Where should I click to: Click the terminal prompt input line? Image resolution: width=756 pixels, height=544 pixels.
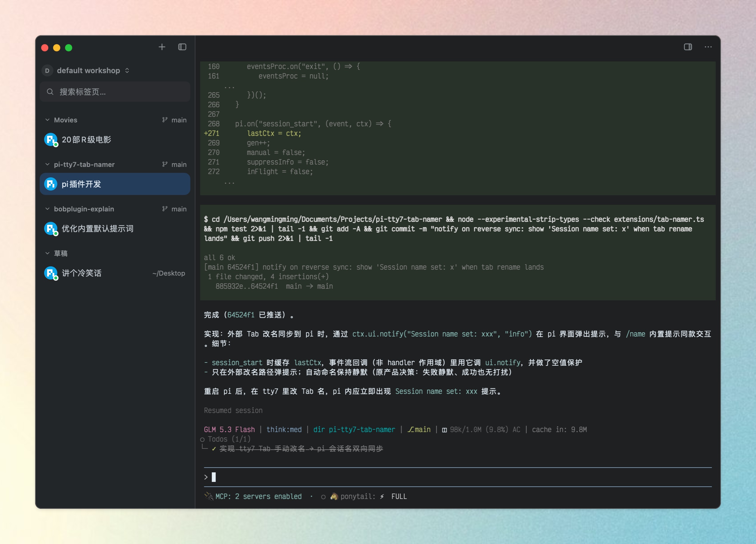pos(457,477)
